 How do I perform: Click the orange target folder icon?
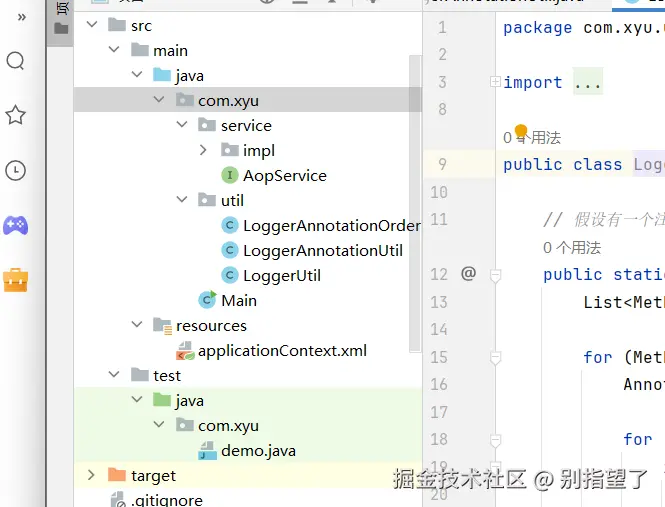pos(117,475)
